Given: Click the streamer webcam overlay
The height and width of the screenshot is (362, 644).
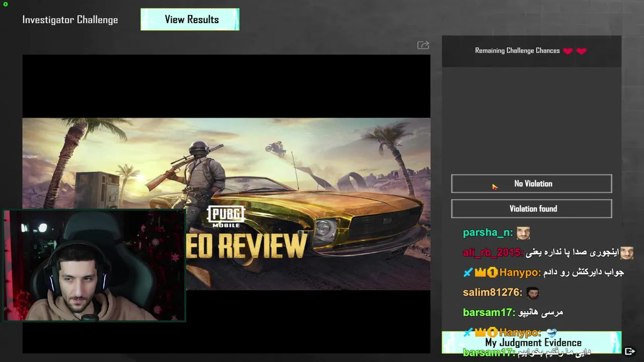Looking at the screenshot, I should coord(95,265).
